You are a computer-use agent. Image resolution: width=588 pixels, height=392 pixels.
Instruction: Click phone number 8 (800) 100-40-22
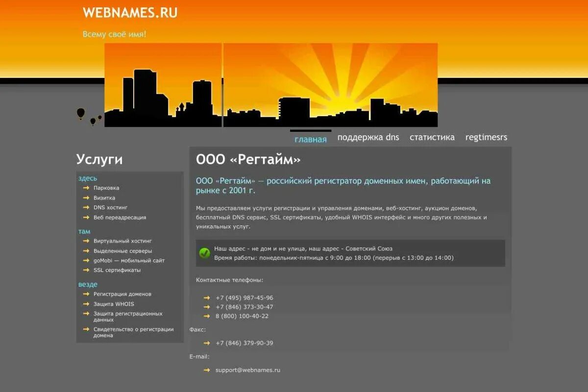[242, 316]
